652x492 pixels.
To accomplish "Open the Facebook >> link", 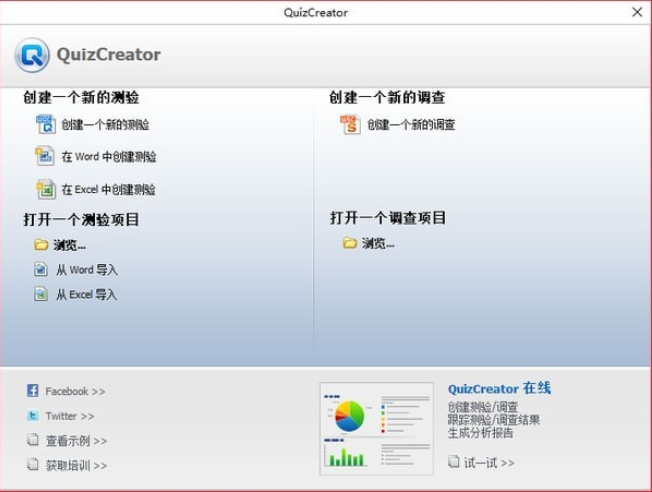I will pos(75,391).
